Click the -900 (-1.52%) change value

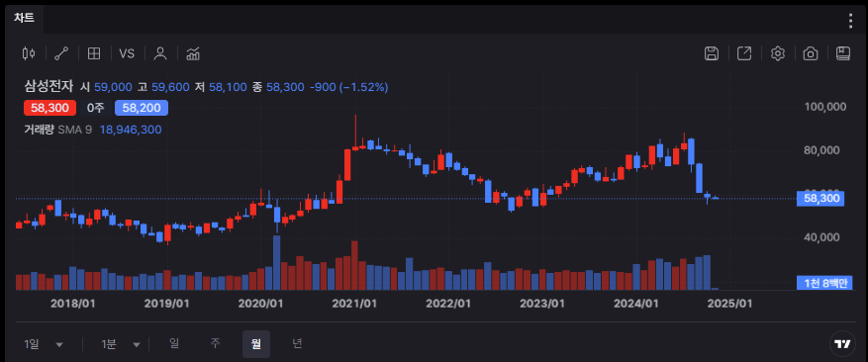point(348,87)
